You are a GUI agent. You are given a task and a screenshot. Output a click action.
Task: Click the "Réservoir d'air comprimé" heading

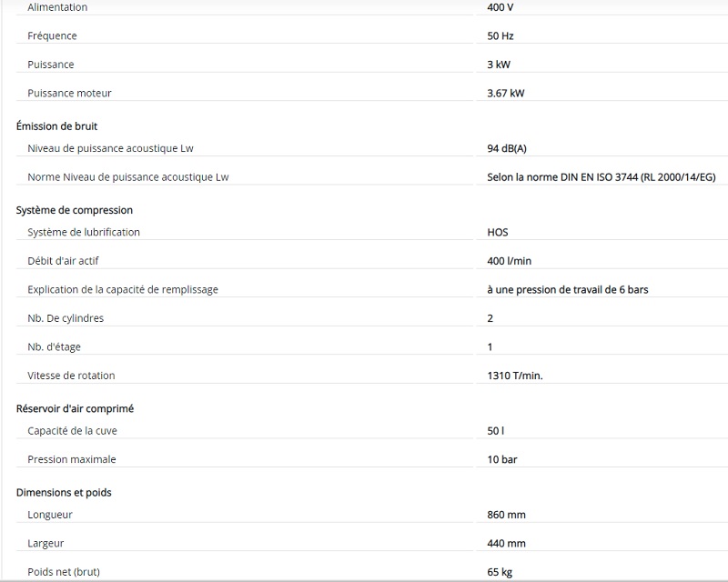(x=81, y=409)
